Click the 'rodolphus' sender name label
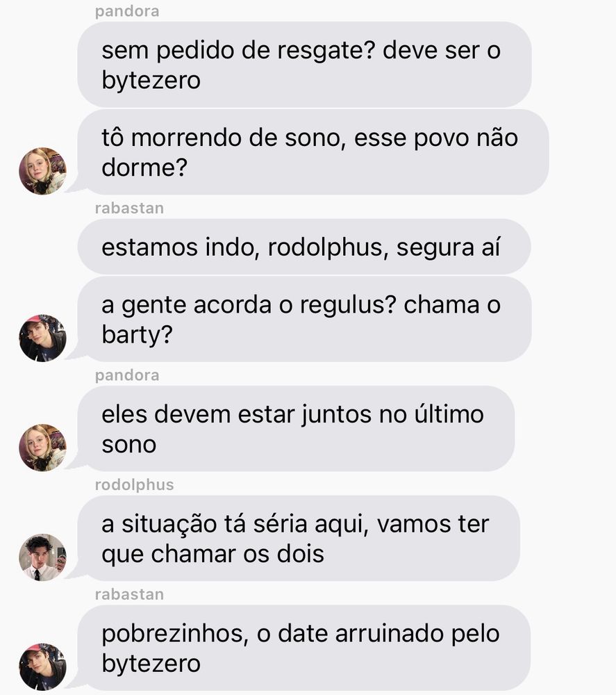 click(134, 484)
